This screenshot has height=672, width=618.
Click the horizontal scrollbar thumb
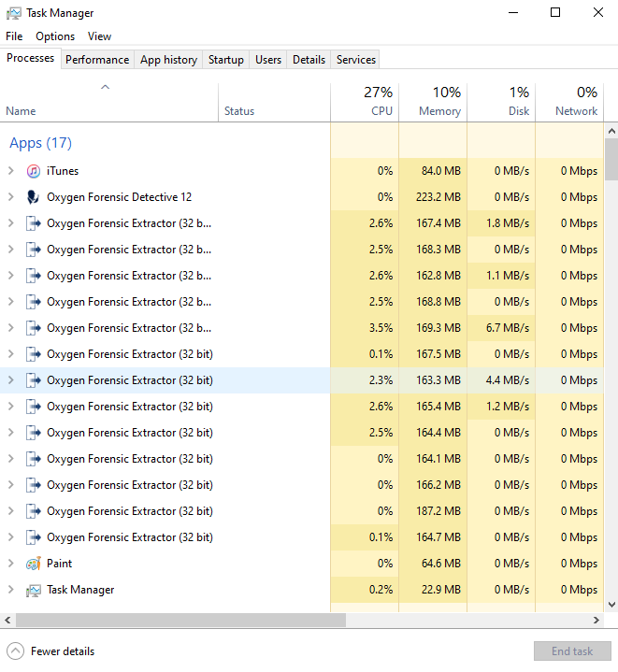click(x=180, y=621)
